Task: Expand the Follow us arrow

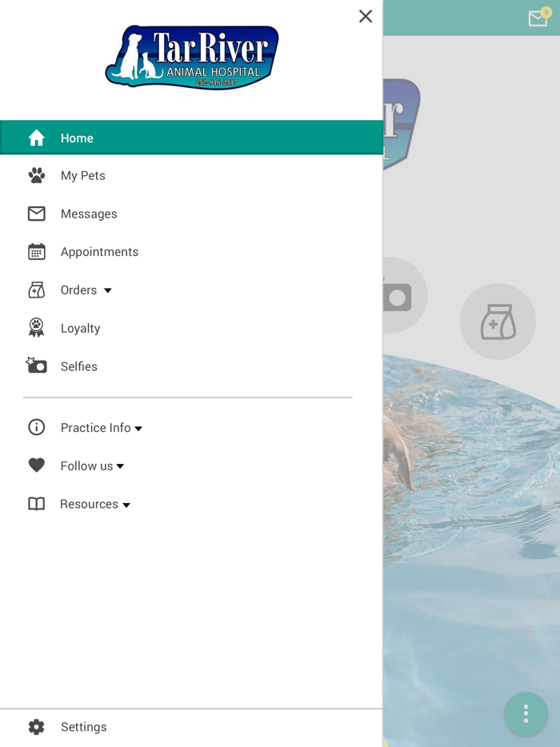Action: coord(120,466)
